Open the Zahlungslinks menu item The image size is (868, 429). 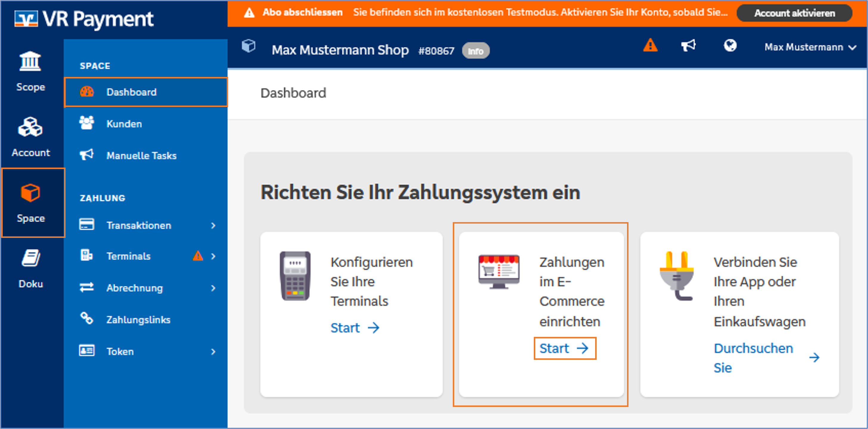click(x=146, y=319)
